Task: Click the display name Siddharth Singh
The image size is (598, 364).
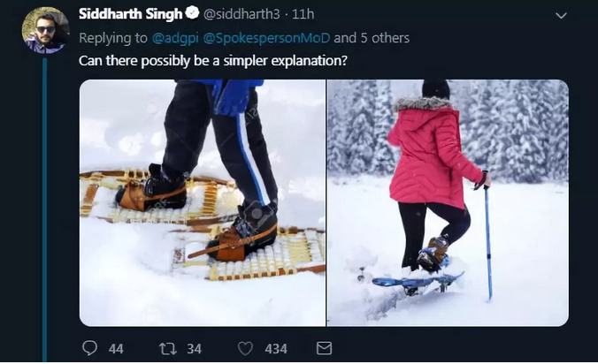Action: coord(130,14)
